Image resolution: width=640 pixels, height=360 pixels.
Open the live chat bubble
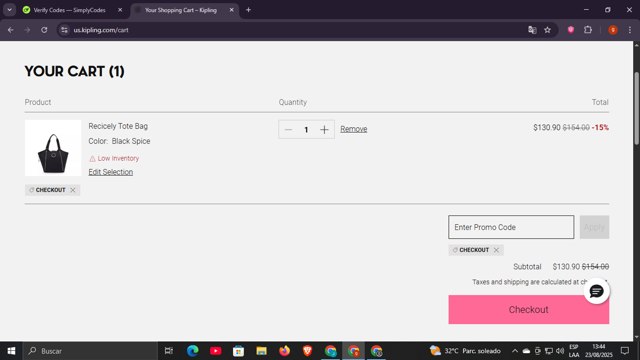point(596,291)
